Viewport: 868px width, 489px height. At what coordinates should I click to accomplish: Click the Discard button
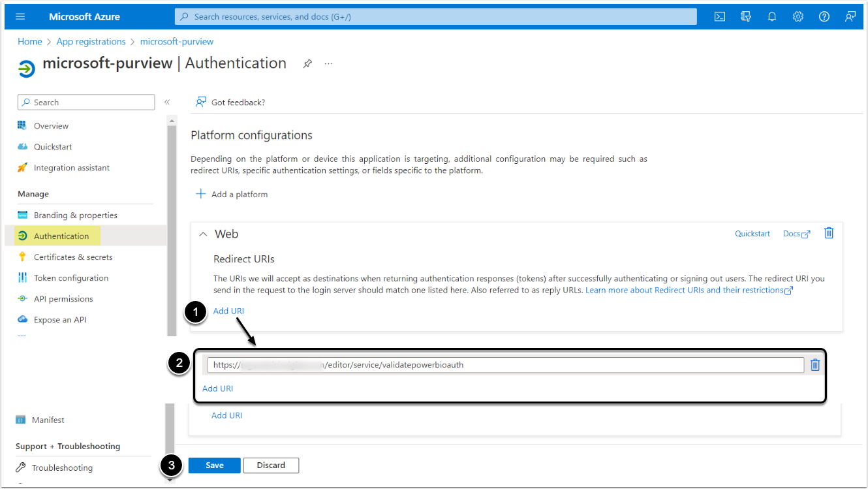tap(271, 465)
